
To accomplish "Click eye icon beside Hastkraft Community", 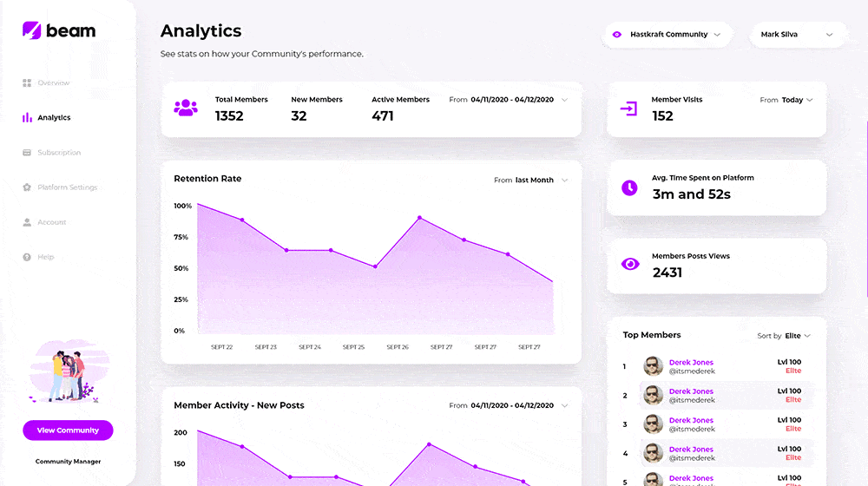I will (617, 35).
